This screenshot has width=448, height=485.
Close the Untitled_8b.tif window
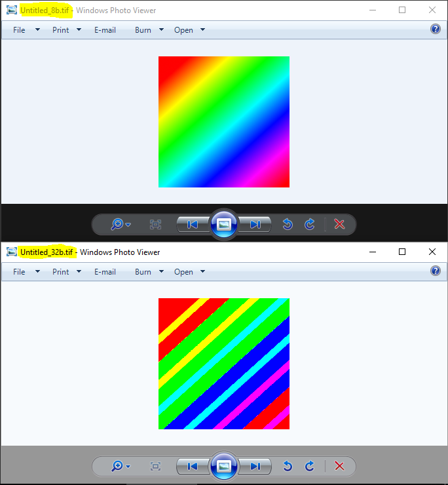coord(432,10)
